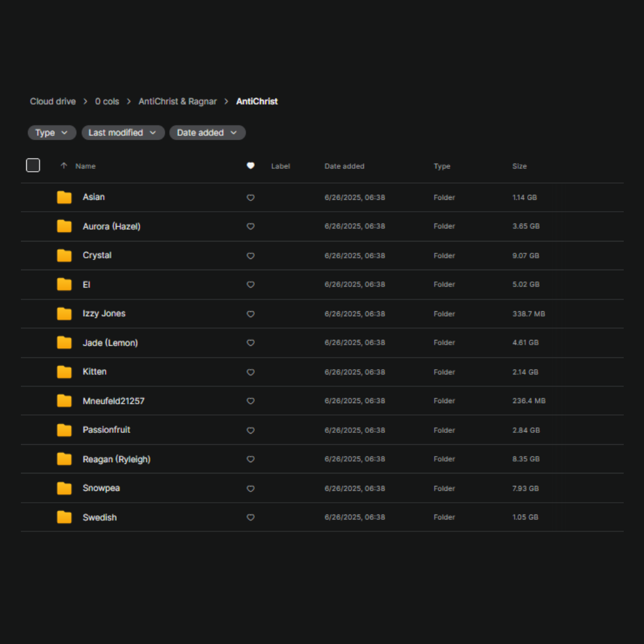Favorite the Kitten folder using its heart
The width and height of the screenshot is (644, 644).
(250, 372)
